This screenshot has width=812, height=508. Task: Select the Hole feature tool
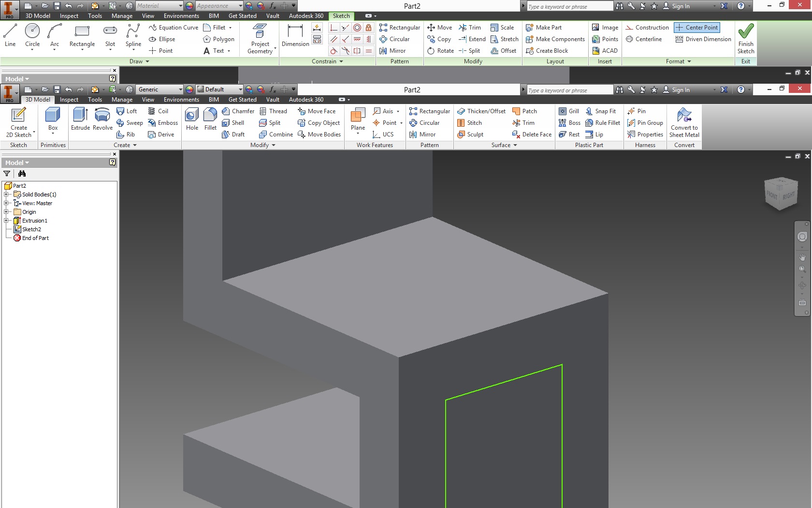click(192, 120)
